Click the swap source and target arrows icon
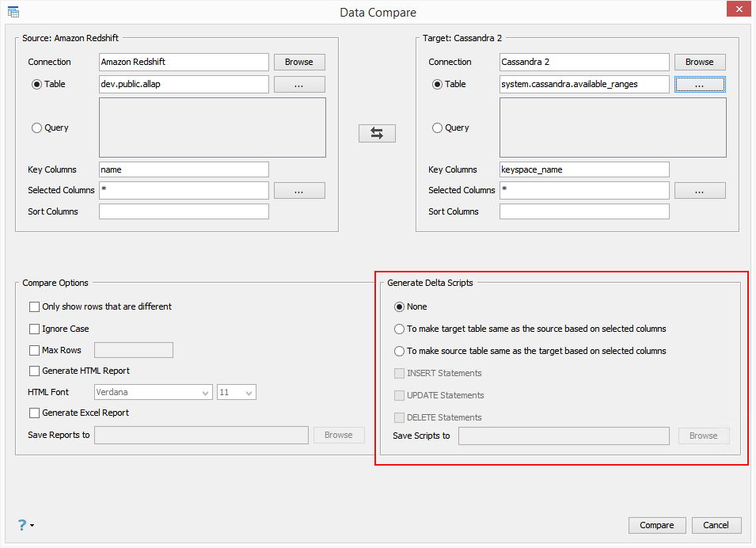 coord(377,134)
